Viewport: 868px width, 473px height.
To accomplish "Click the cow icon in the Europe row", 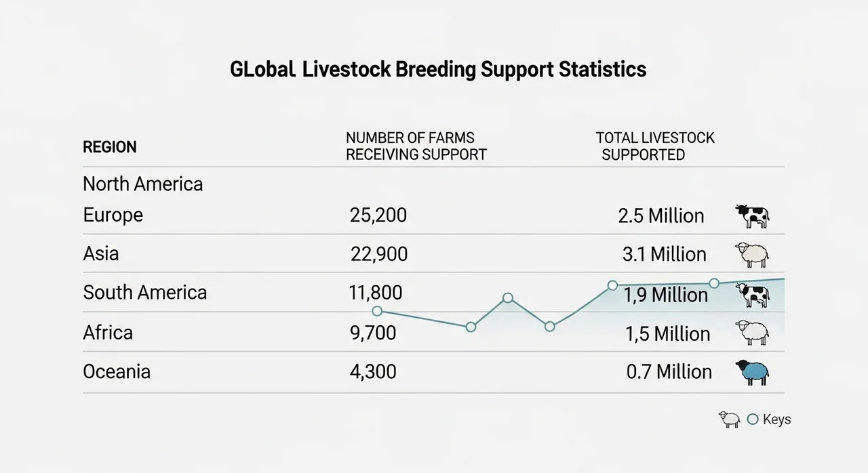I will (752, 216).
